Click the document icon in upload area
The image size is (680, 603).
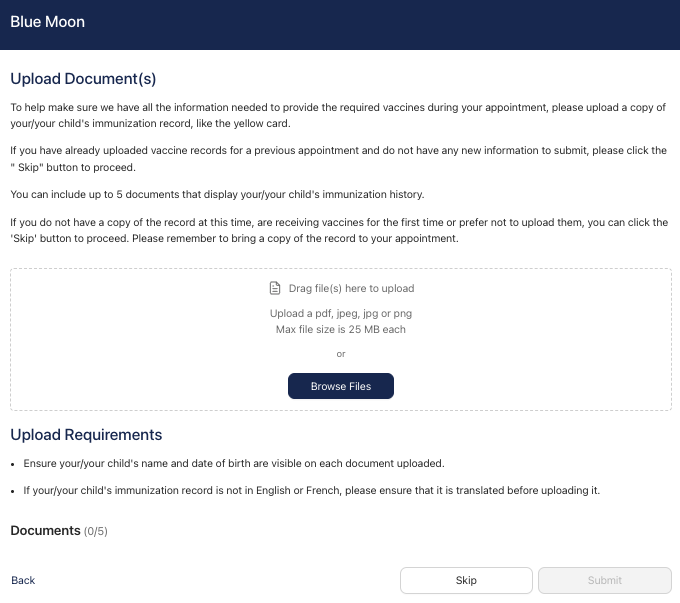[275, 289]
